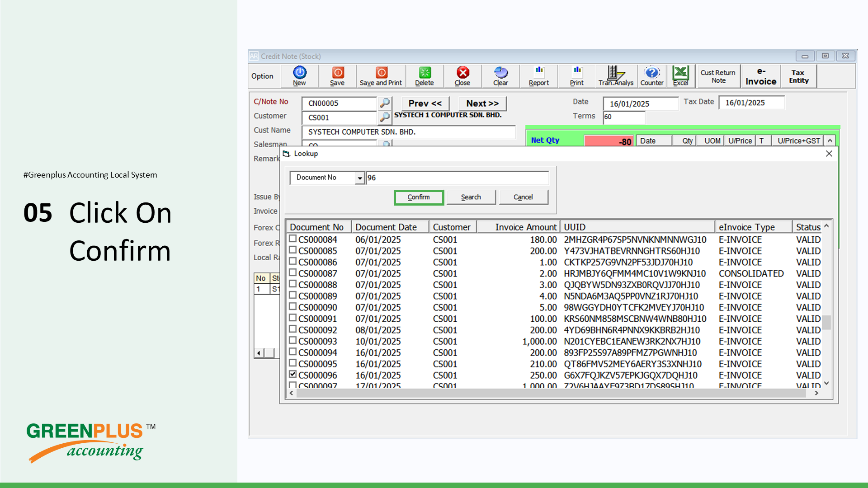Image resolution: width=868 pixels, height=488 pixels.
Task: Click the Save and Print icon
Action: coord(381,75)
